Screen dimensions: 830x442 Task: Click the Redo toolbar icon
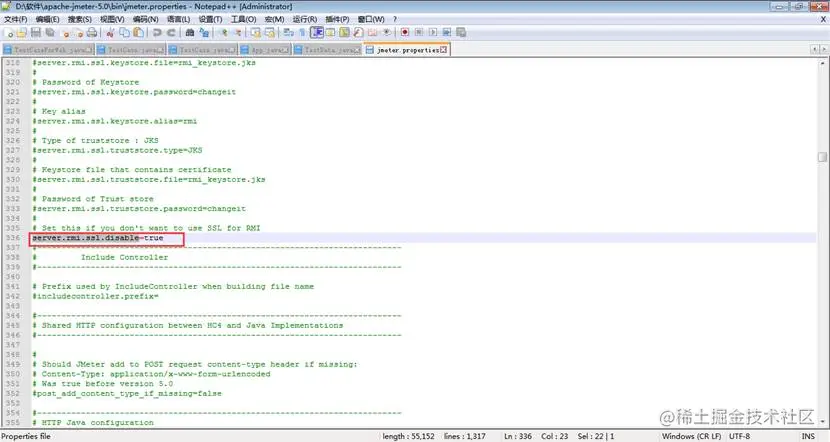[x=172, y=33]
